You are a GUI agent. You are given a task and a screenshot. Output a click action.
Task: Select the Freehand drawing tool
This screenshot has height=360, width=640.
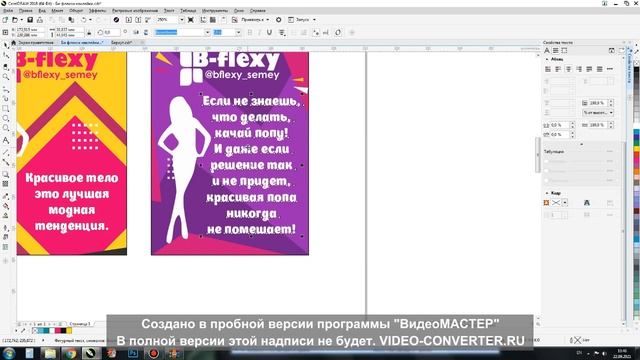click(x=6, y=89)
